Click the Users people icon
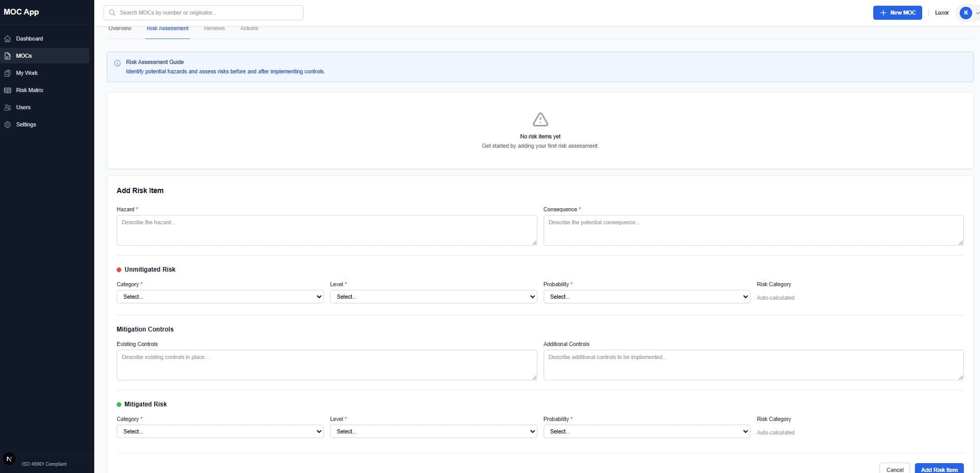The image size is (980, 473). click(x=7, y=107)
